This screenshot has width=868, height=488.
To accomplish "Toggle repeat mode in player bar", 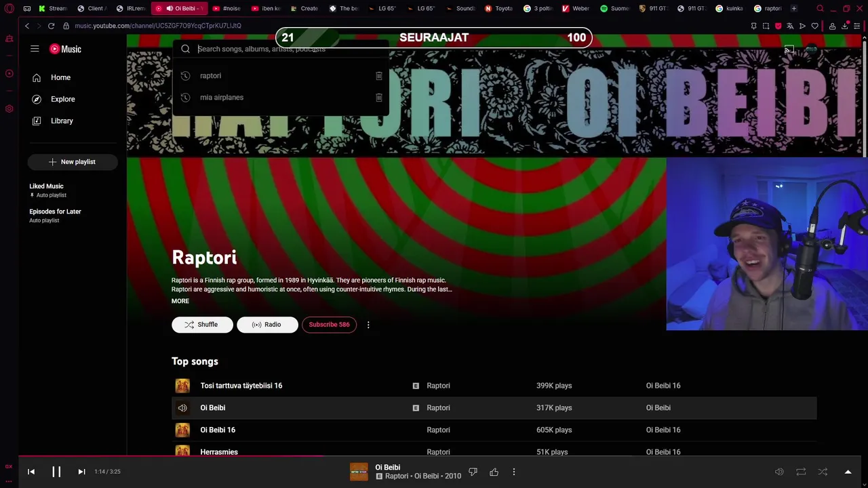I will click(801, 472).
